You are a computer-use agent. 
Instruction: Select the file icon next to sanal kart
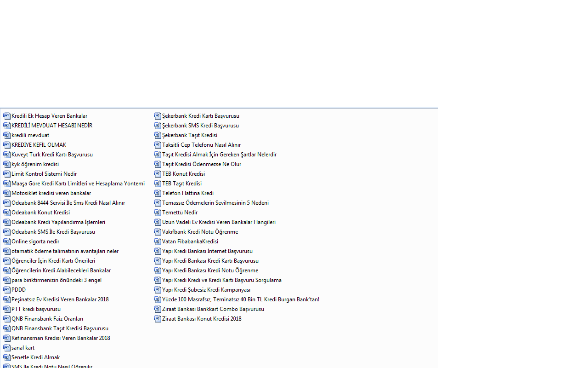pos(7,348)
